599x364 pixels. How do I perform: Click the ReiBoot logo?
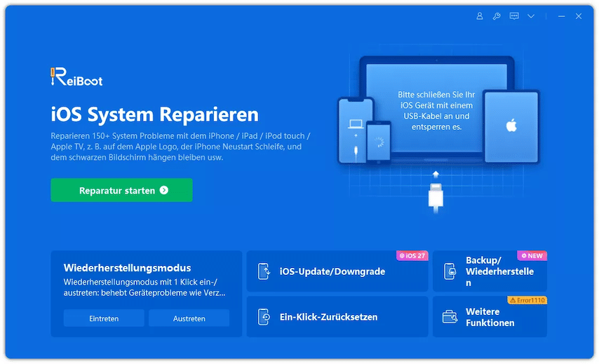(76, 76)
